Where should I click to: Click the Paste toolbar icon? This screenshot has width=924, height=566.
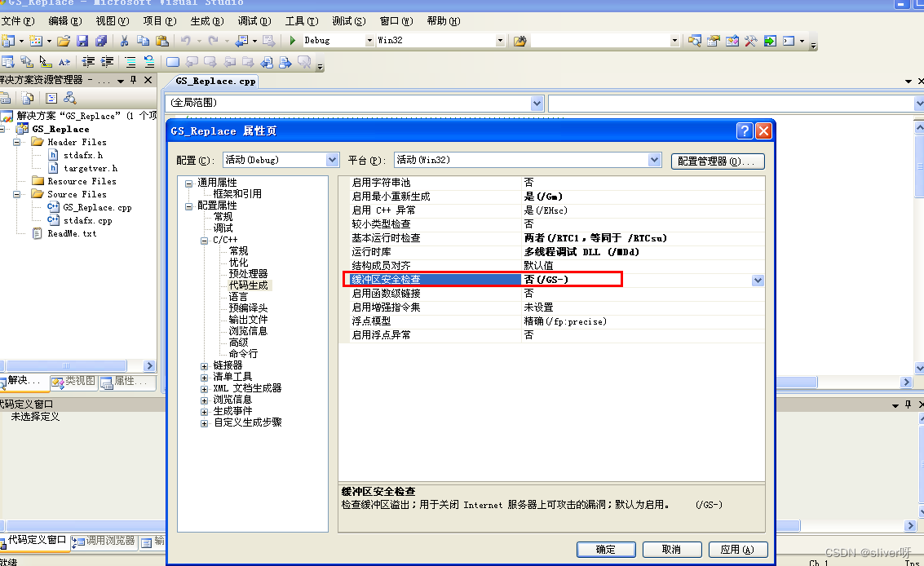pyautogui.click(x=162, y=39)
